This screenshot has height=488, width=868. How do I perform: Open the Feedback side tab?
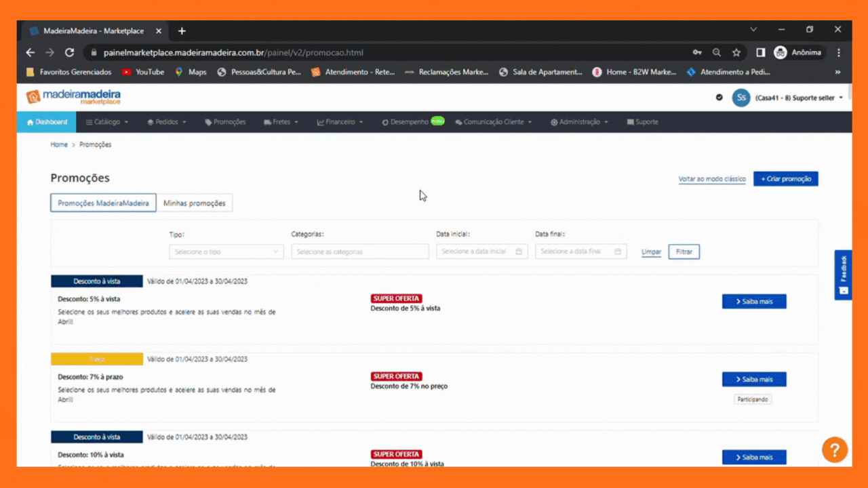843,274
